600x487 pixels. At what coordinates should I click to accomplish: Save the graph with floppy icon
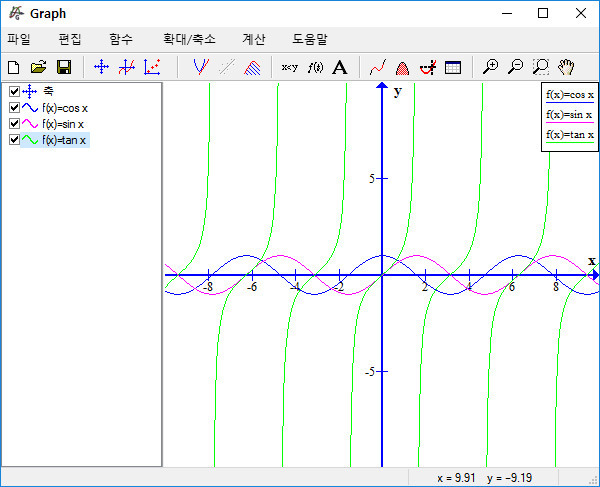coord(64,67)
